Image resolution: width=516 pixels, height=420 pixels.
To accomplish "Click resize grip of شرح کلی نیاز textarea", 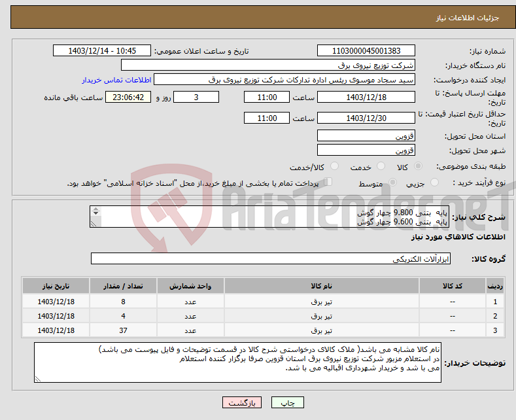I will (x=94, y=224).
